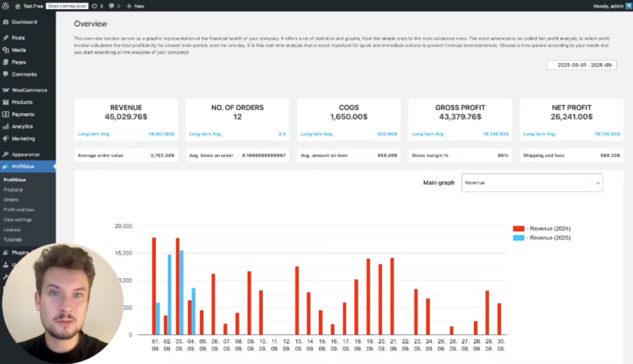633x364 pixels.
Task: Click the updates icon showing 3
Action: pyautogui.click(x=96, y=6)
